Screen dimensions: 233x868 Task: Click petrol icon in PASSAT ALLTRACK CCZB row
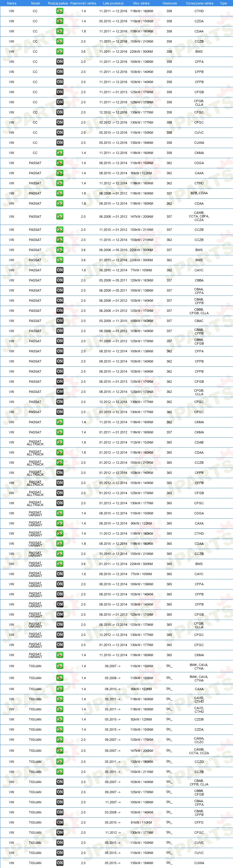[x=60, y=462]
